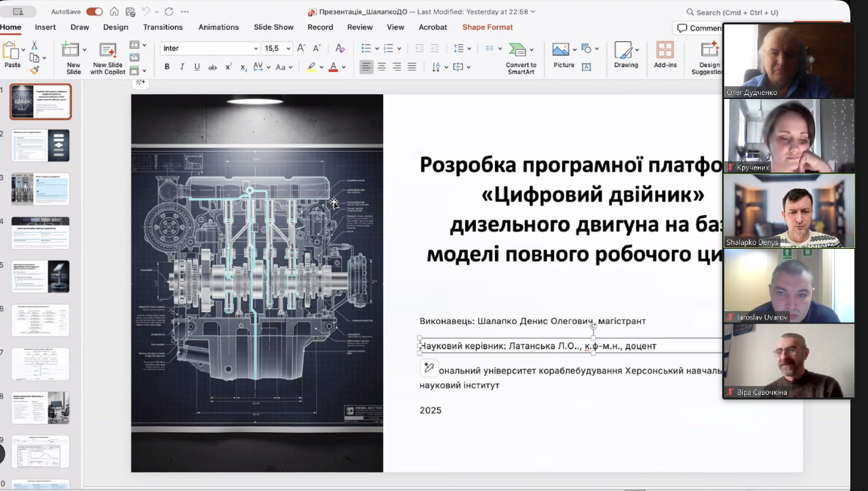The height and width of the screenshot is (491, 868).
Task: Click the Format Painter brush icon
Action: [x=35, y=69]
